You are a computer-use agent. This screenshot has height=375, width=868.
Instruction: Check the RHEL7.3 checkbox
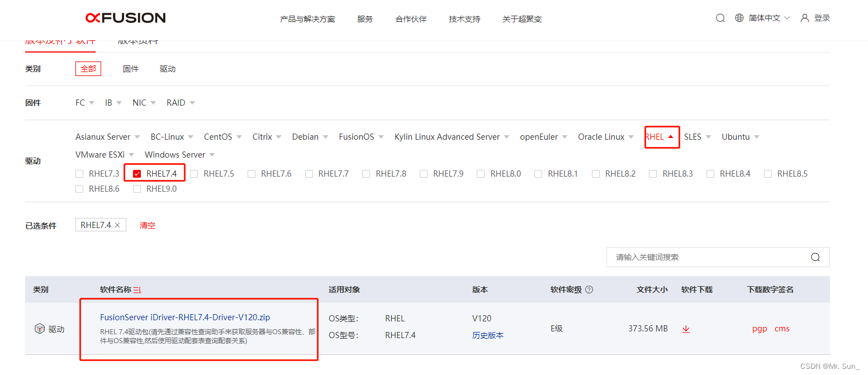coord(79,174)
